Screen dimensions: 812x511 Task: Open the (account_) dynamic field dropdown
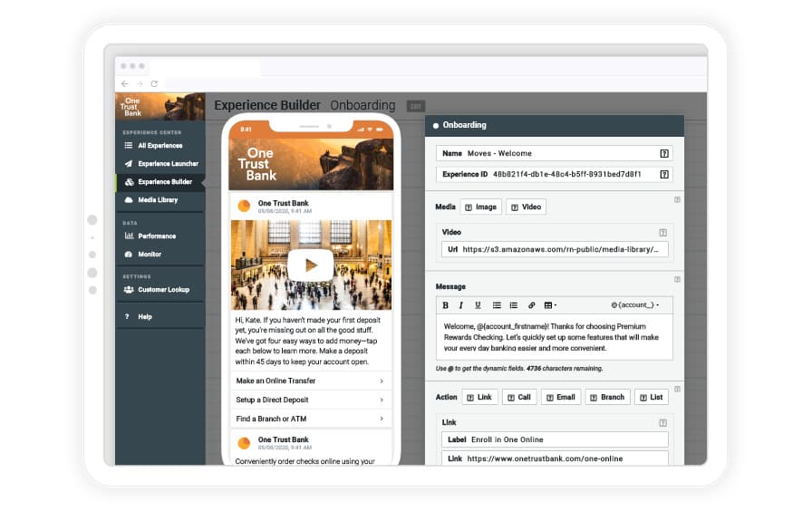click(635, 305)
